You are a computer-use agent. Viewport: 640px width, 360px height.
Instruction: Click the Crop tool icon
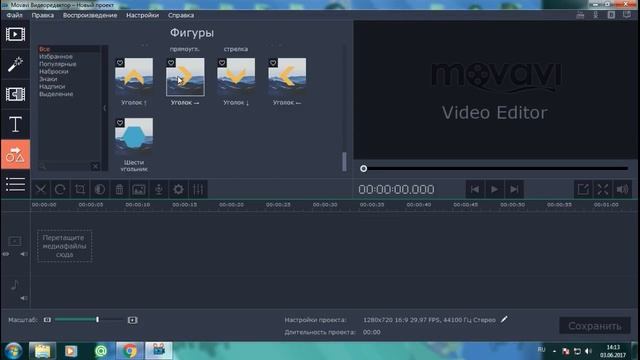[80, 189]
